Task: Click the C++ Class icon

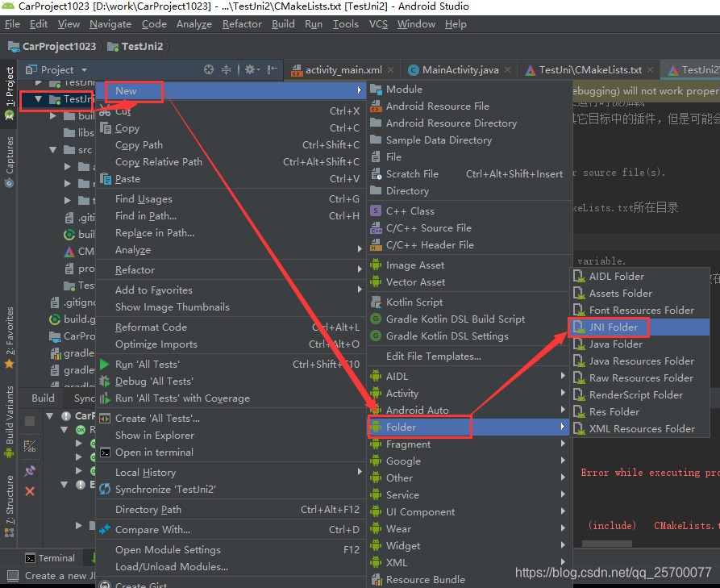Action: (376, 211)
